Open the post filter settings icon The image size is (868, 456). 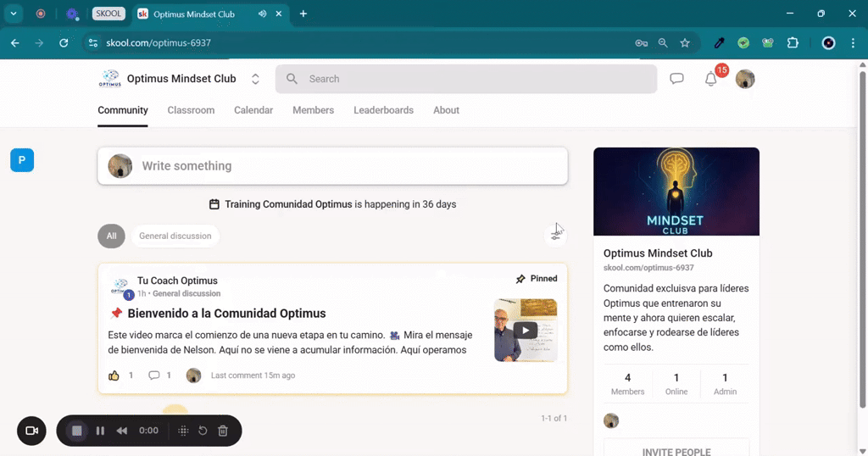point(555,236)
